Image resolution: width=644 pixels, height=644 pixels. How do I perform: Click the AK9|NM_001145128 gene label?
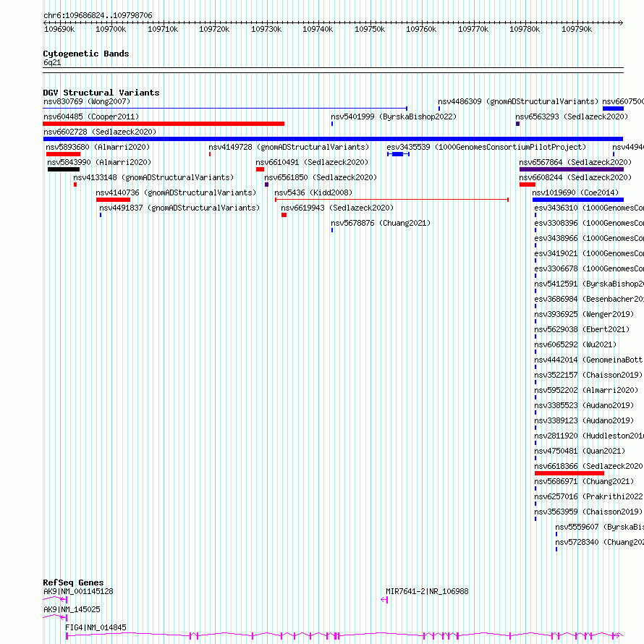point(78,591)
